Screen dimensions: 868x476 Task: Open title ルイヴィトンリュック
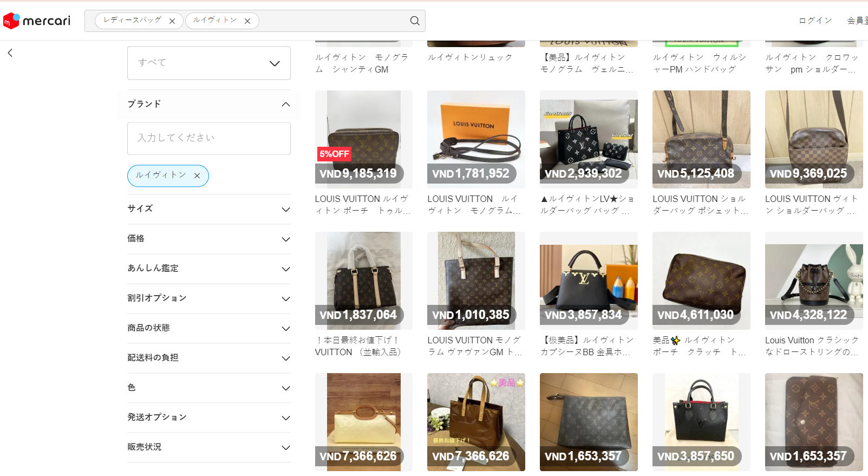point(469,57)
